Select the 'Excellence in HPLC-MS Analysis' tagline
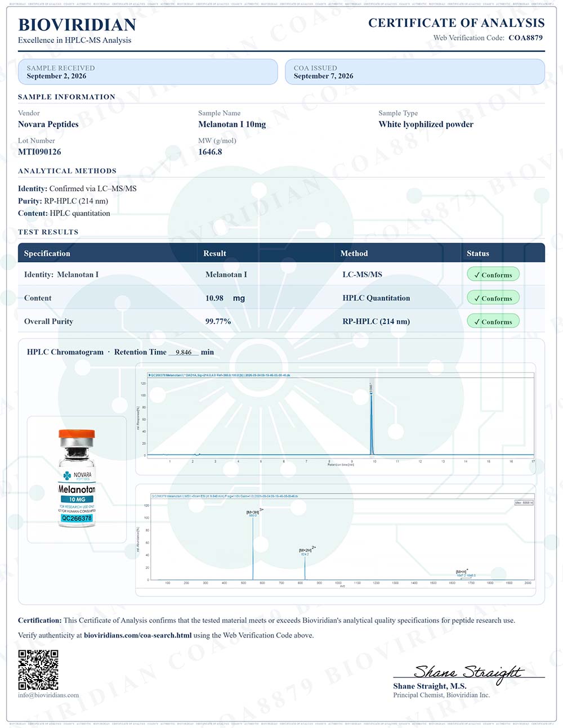 pyautogui.click(x=74, y=40)
